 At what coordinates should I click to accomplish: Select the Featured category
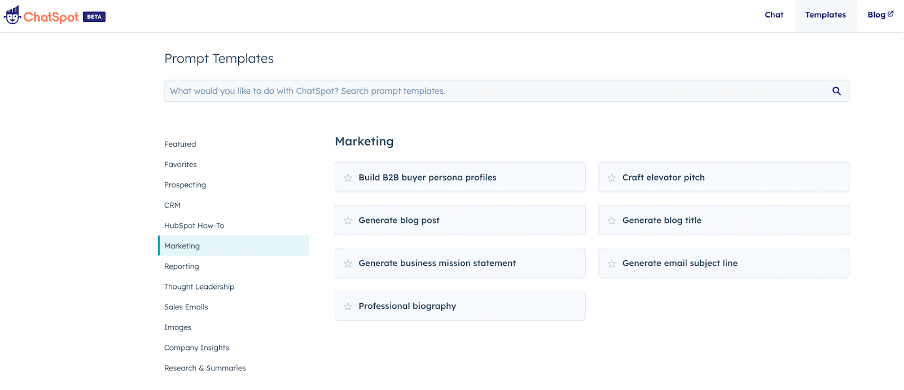[x=180, y=144]
